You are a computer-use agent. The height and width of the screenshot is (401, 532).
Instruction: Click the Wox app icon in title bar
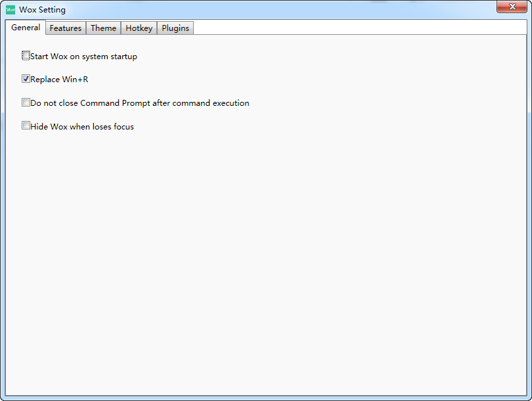pos(11,10)
